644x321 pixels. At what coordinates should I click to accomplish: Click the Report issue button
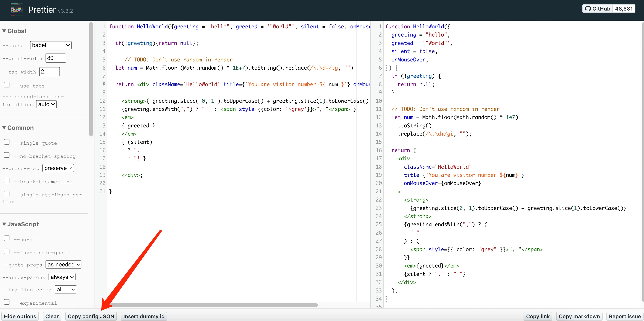click(x=624, y=316)
